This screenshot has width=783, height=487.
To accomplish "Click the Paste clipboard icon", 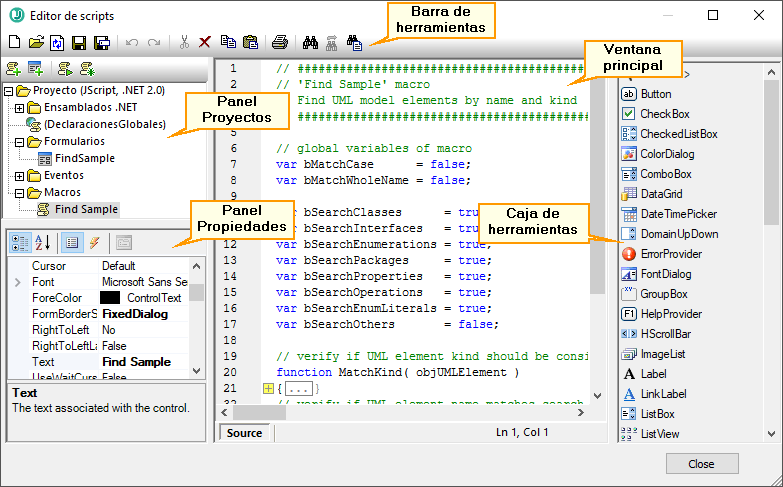I will (x=250, y=43).
